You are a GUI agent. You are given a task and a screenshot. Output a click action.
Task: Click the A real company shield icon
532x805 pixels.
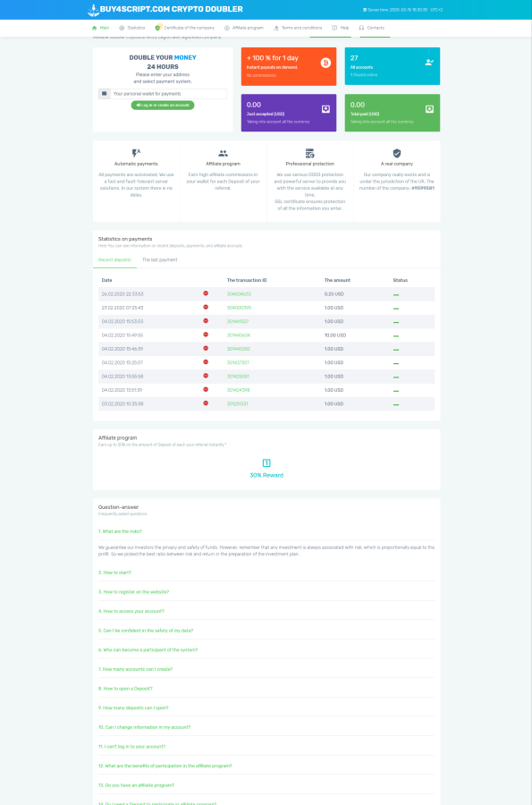(397, 153)
